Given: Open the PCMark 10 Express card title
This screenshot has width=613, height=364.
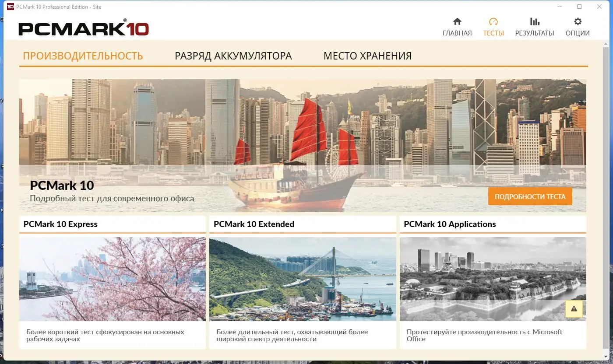Looking at the screenshot, I should pyautogui.click(x=60, y=224).
